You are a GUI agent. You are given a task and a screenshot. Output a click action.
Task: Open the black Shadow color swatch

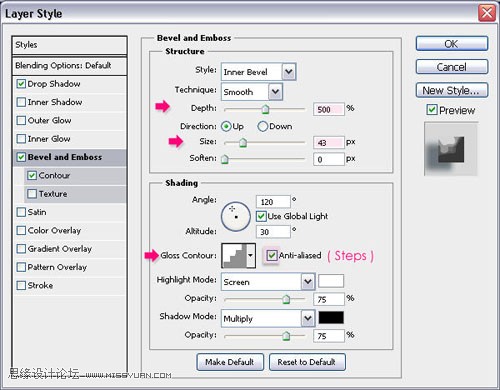pos(331,318)
